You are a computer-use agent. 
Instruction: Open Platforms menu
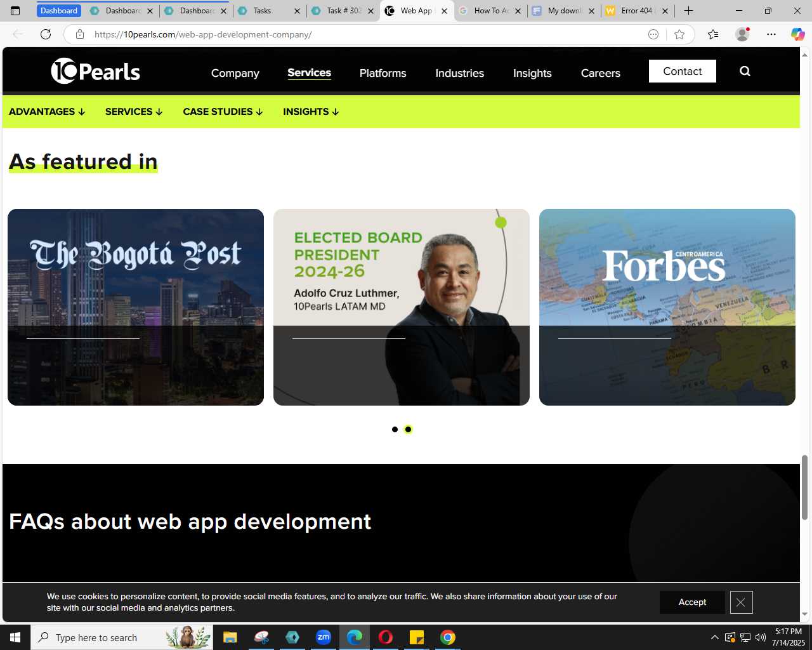coord(383,73)
